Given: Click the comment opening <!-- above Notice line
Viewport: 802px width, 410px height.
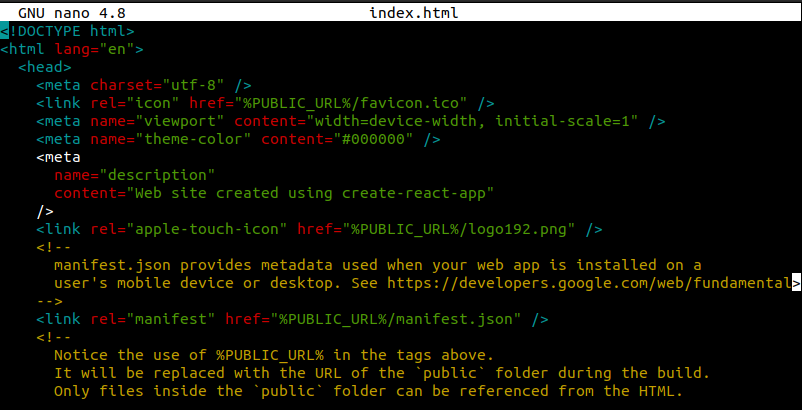Looking at the screenshot, I should 54,337.
